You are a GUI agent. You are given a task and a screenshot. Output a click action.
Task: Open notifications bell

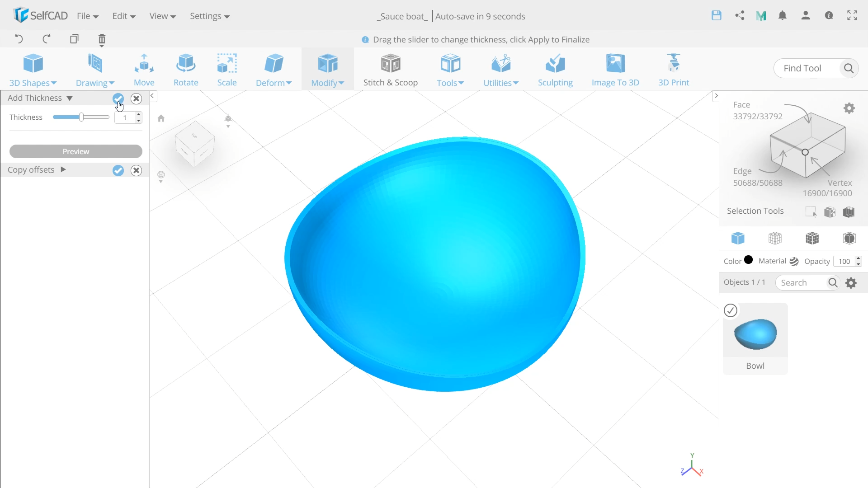[x=783, y=15]
